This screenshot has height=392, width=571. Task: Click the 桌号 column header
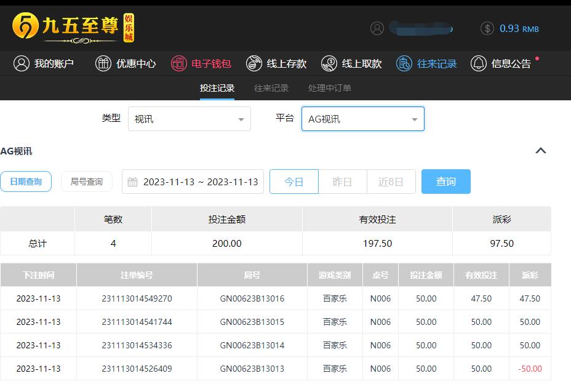[x=380, y=275]
